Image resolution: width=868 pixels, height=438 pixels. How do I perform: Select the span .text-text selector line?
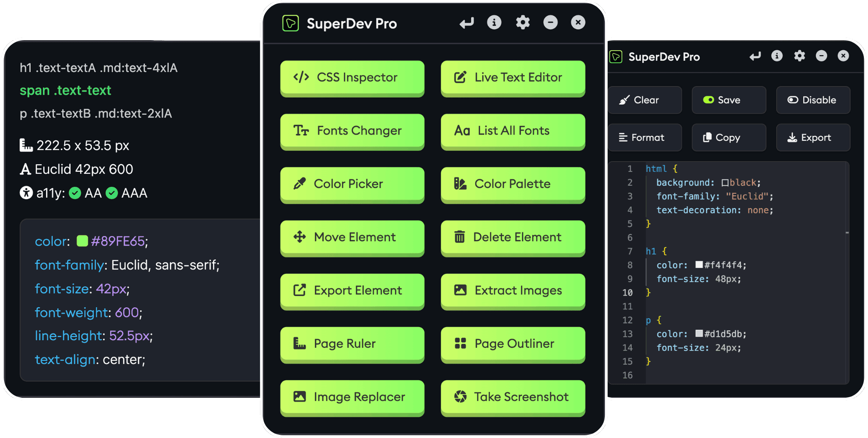pos(66,90)
